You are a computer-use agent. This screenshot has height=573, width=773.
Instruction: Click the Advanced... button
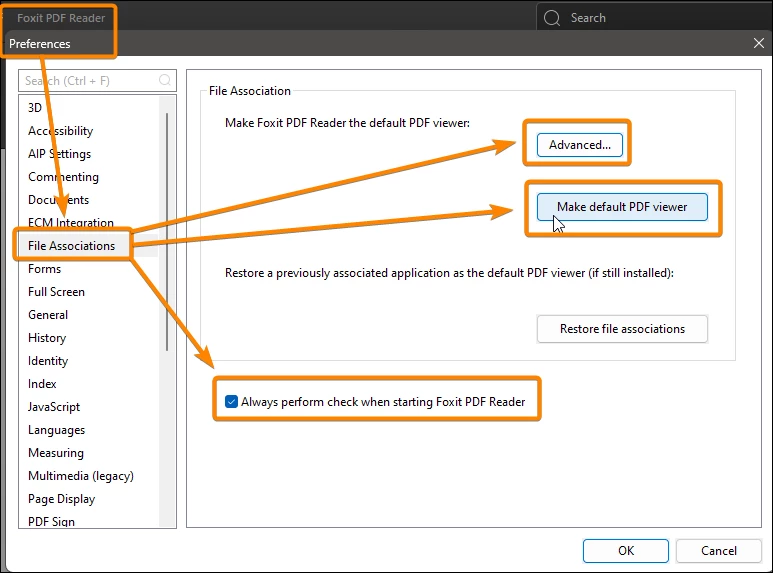(x=580, y=145)
